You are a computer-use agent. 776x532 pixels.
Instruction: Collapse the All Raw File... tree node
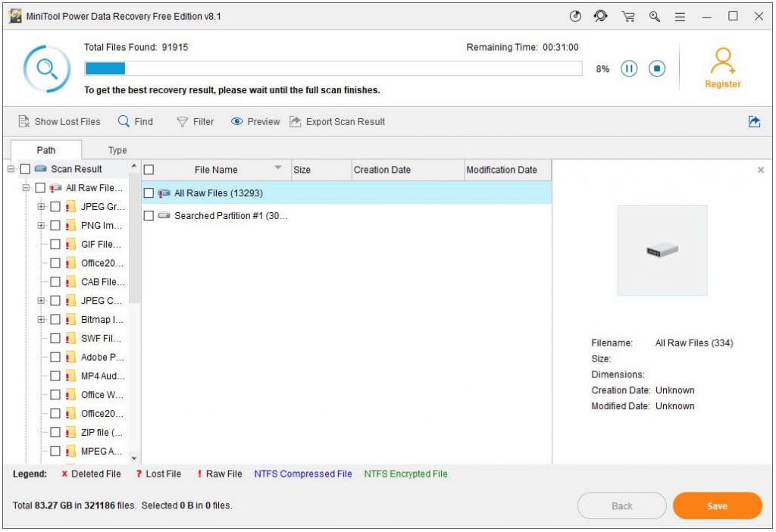coord(26,188)
